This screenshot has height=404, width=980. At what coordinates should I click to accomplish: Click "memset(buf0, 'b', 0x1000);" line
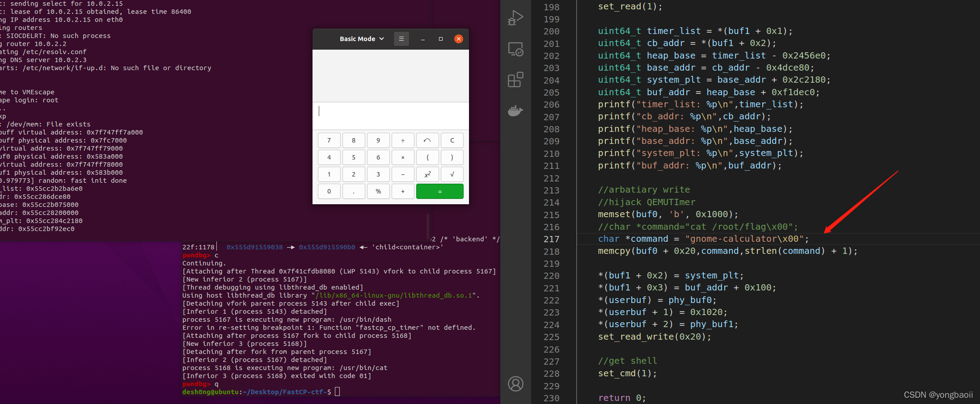(668, 214)
